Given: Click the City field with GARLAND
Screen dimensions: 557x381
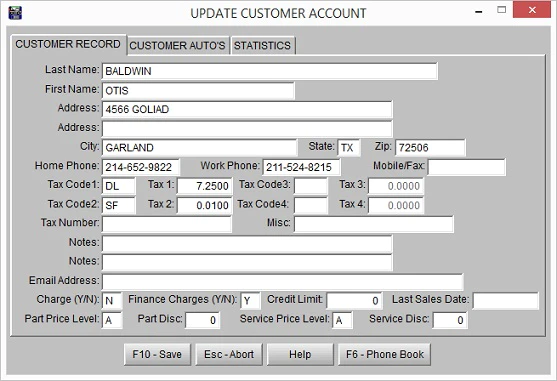Looking at the screenshot, I should pyautogui.click(x=200, y=148).
